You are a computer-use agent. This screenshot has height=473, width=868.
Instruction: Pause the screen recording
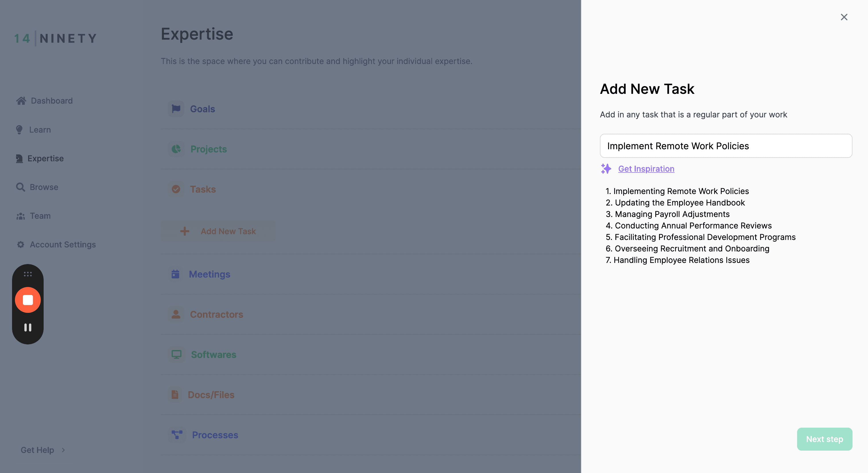coord(28,327)
